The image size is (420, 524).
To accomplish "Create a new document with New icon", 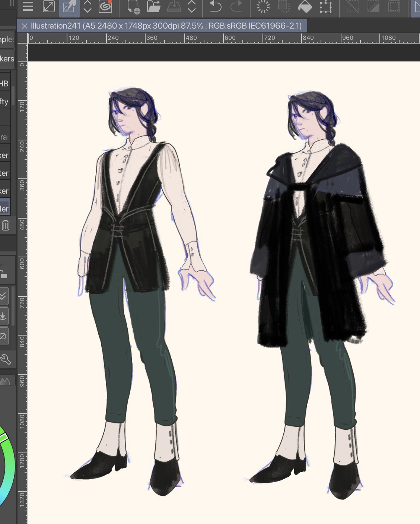I will pyautogui.click(x=134, y=7).
